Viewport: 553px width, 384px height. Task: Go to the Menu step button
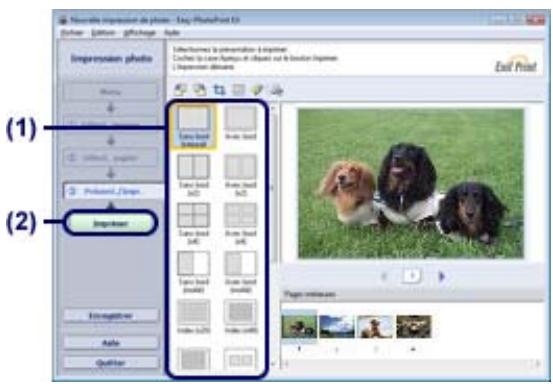[x=111, y=92]
